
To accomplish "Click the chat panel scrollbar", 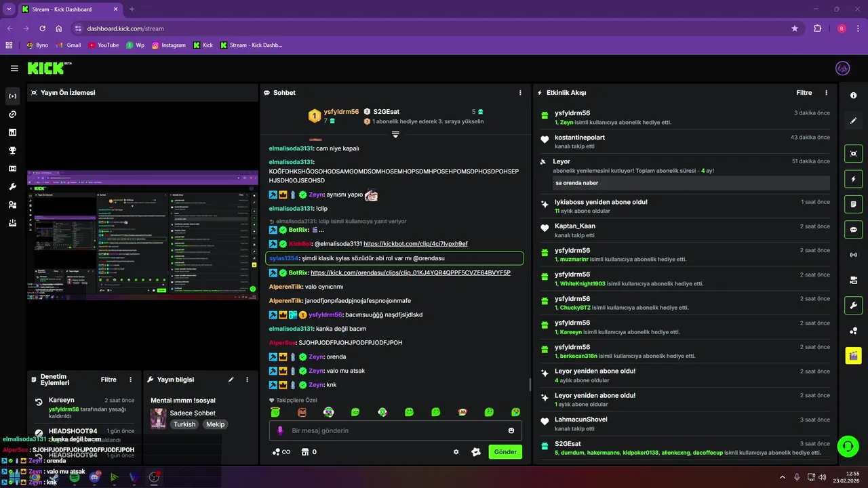I will pyautogui.click(x=530, y=385).
